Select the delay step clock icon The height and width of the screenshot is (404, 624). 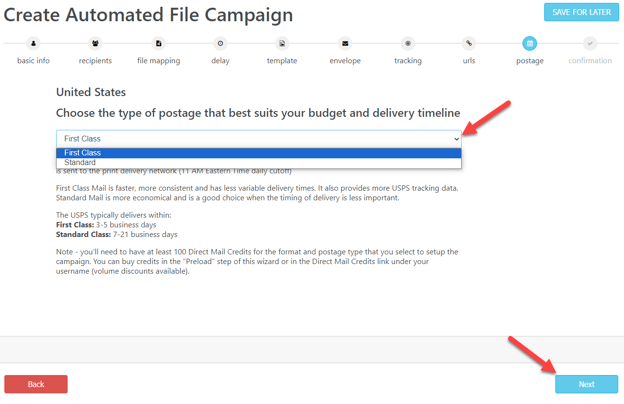tap(220, 43)
